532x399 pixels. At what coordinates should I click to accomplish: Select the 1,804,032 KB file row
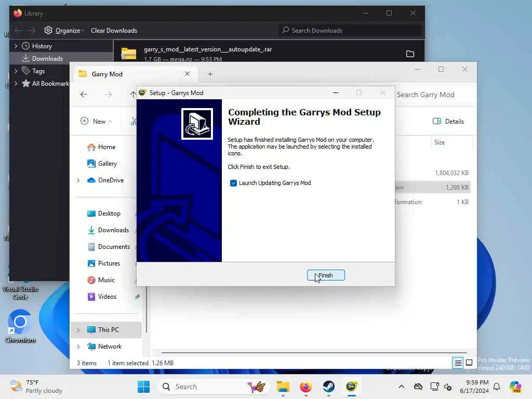[434, 172]
